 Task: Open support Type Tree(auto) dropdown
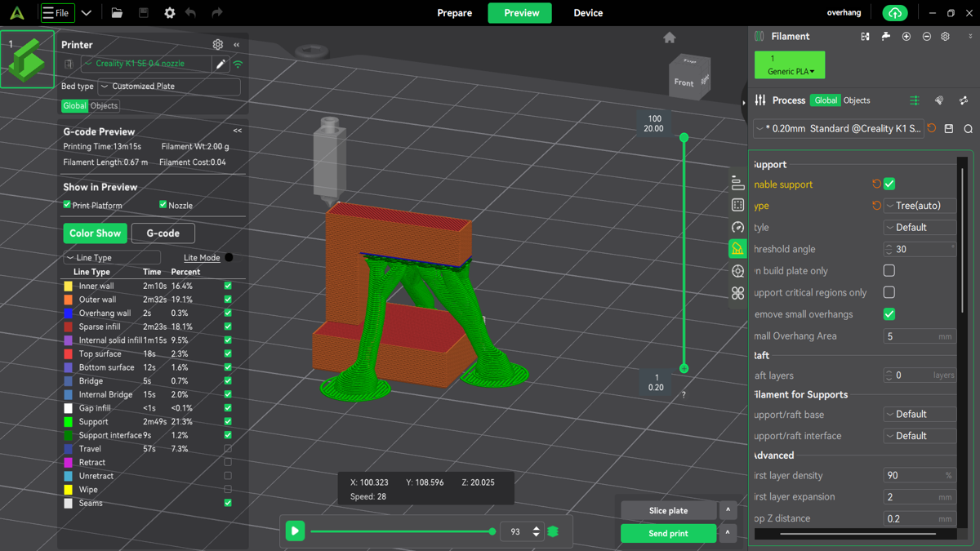click(920, 206)
